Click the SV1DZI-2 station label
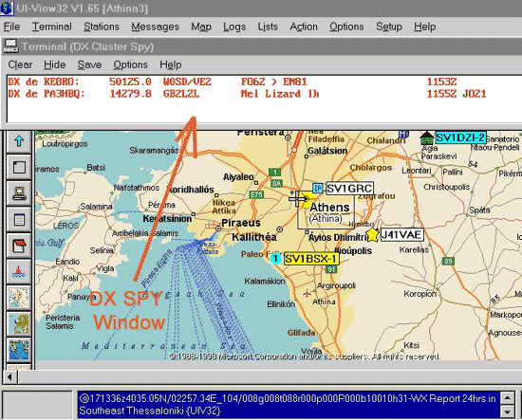Screen dimensions: 522x420 coord(460,137)
